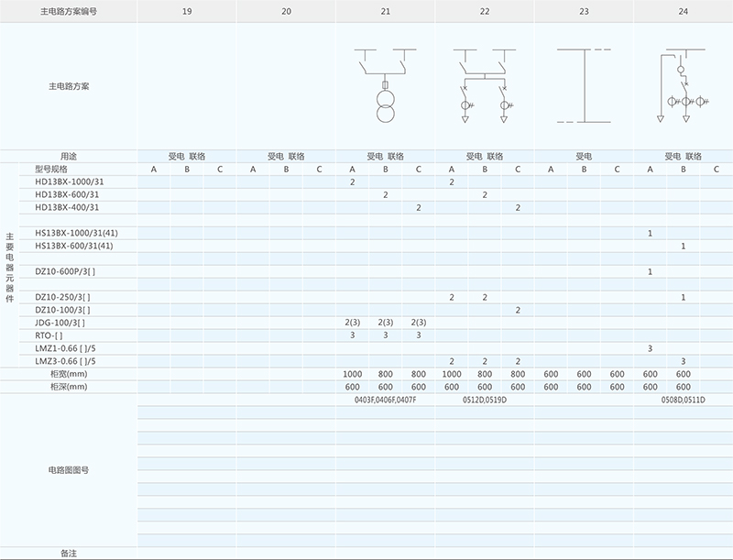Click the drawing numbers 0403F,0406F,0407F
733x560 pixels.
tap(385, 400)
